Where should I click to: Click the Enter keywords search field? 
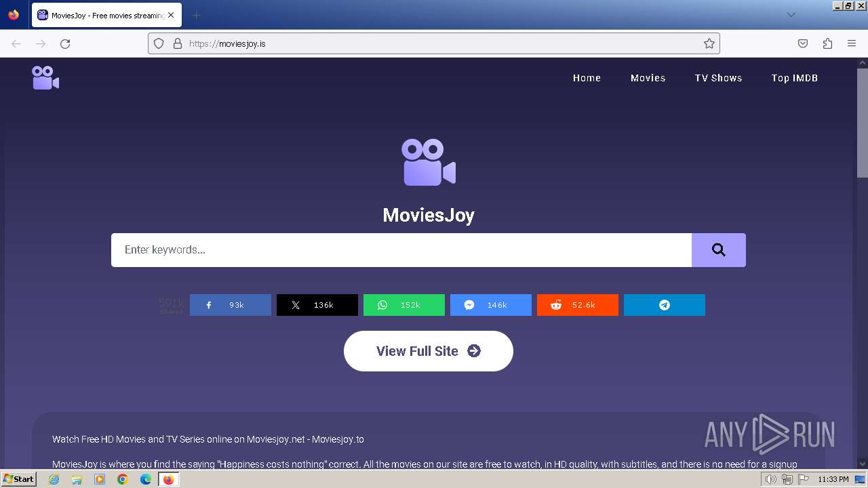pyautogui.click(x=401, y=250)
